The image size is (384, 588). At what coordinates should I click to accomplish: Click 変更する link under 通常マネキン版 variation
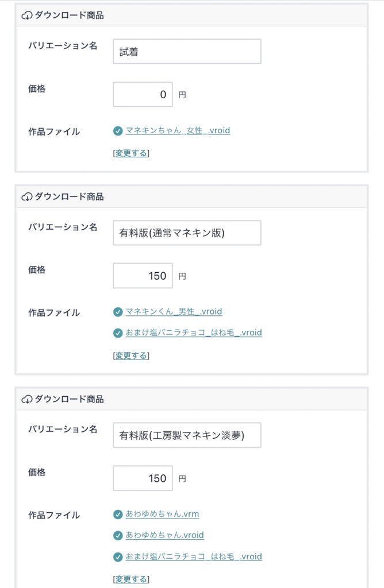pos(131,356)
